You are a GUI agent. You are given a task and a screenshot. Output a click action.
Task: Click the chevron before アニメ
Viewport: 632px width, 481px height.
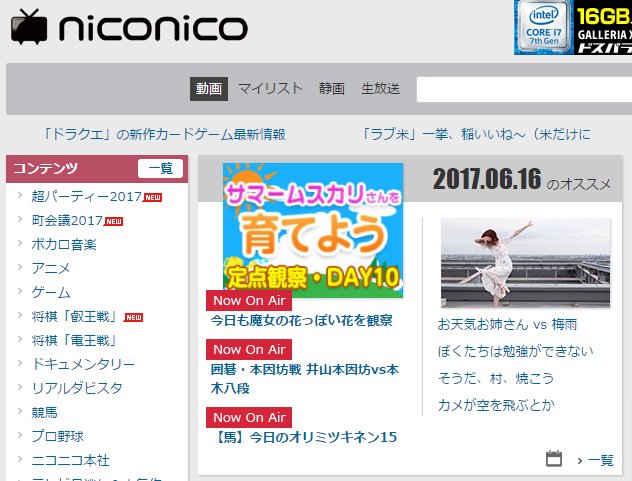click(x=20, y=267)
